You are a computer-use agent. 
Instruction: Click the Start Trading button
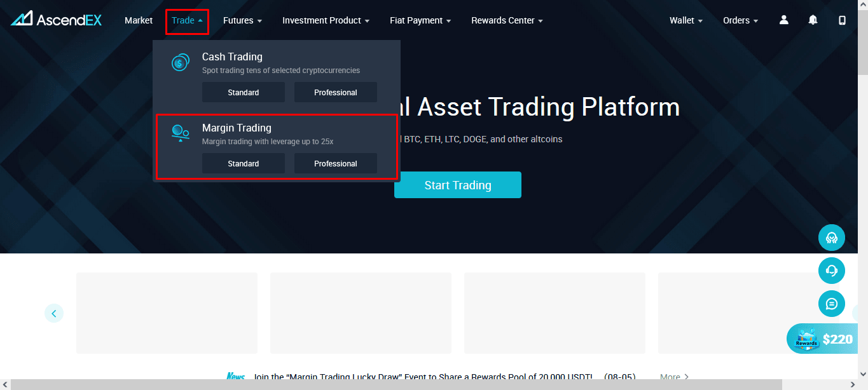pos(458,185)
